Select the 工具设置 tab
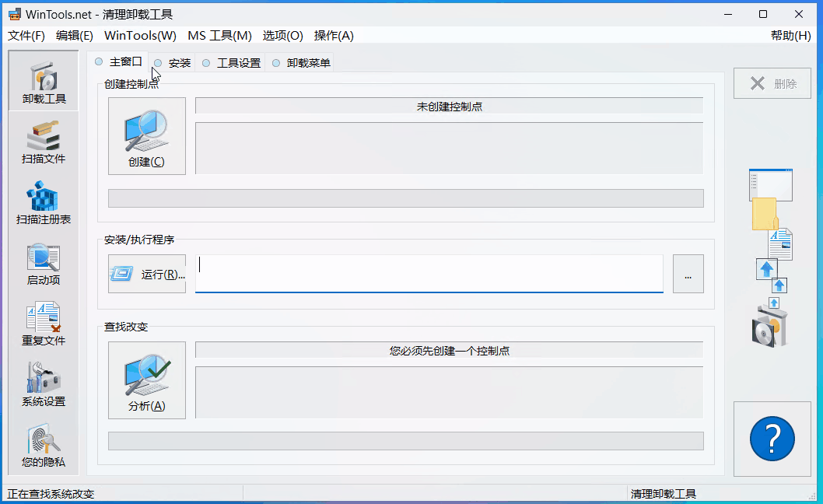 point(232,63)
